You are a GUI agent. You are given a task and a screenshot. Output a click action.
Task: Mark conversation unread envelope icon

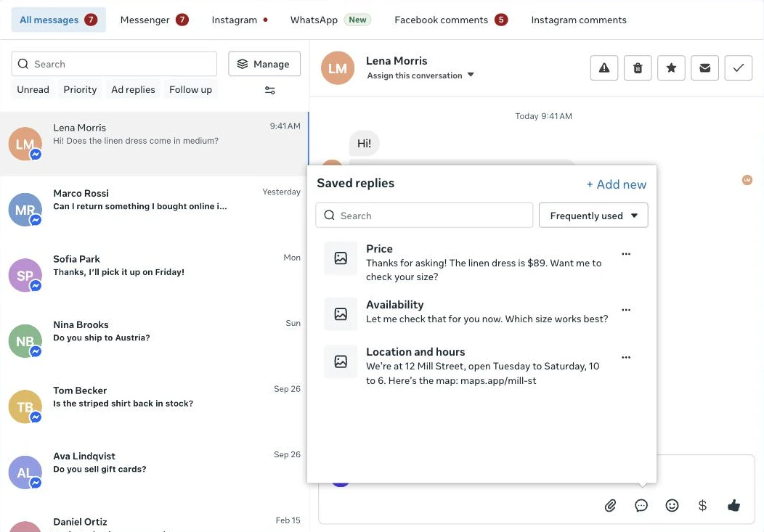point(704,68)
